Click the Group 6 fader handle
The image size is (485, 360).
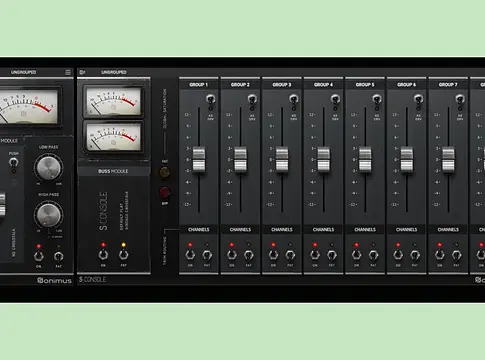(x=407, y=160)
